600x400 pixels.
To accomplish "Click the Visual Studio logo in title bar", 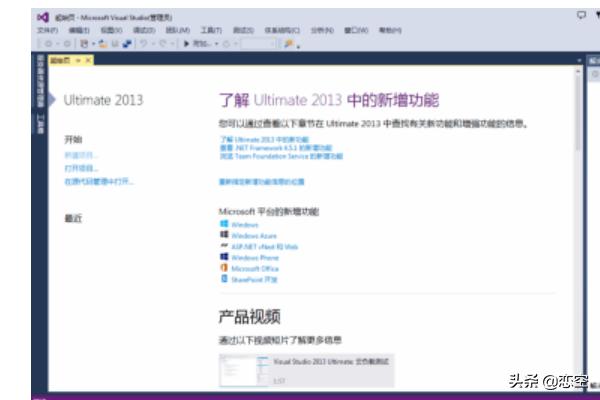I will tap(41, 17).
